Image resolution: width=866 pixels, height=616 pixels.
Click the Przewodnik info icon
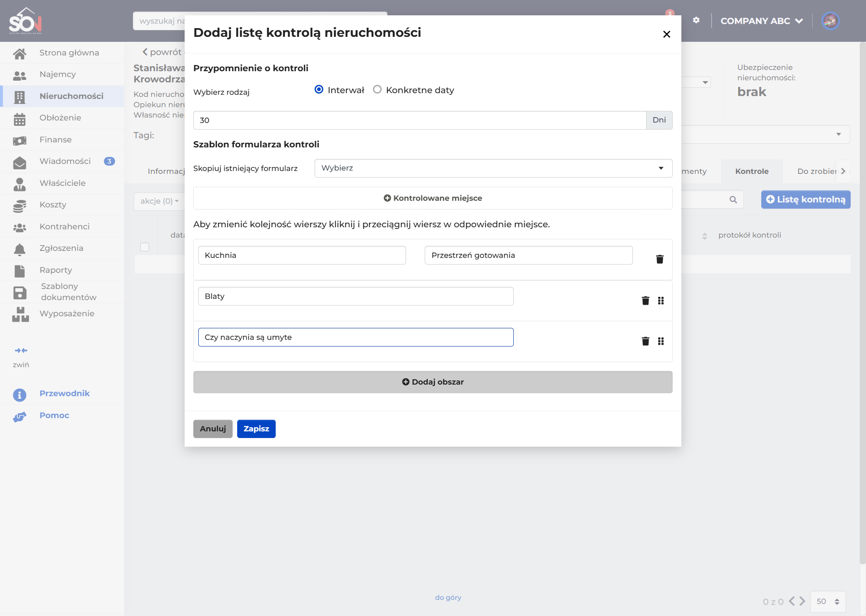point(19,395)
